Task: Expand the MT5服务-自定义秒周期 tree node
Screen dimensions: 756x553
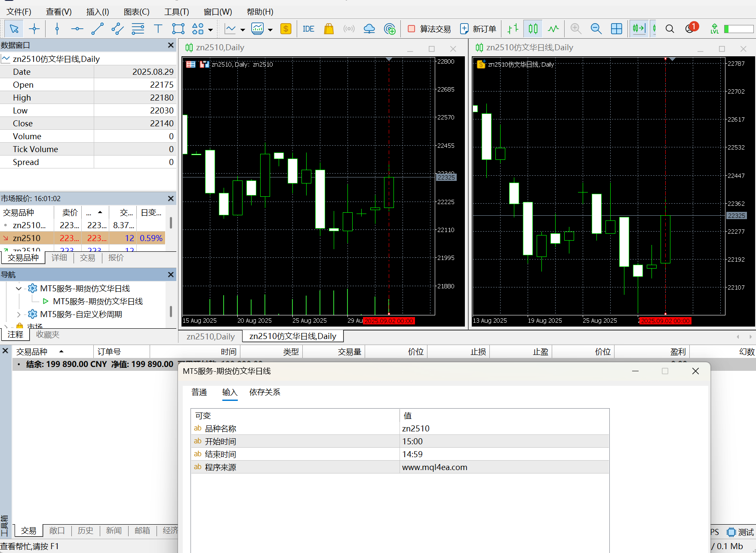Action: (x=18, y=314)
